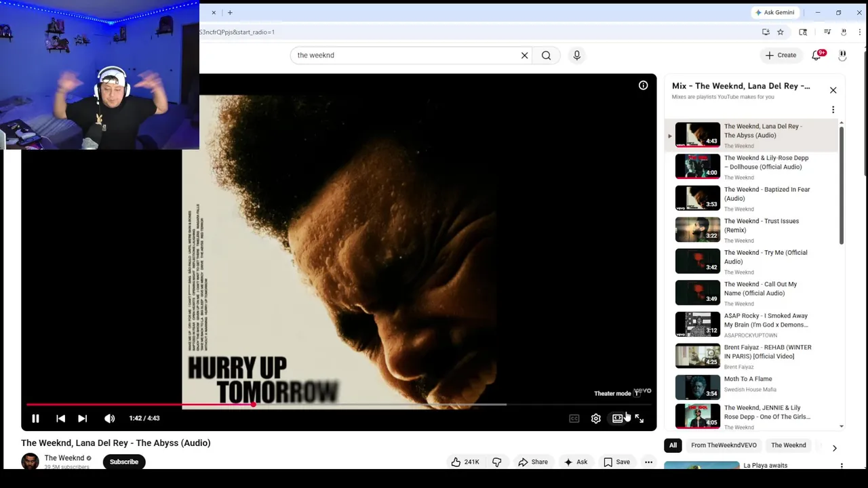Click the install app icon in address bar

(x=766, y=32)
